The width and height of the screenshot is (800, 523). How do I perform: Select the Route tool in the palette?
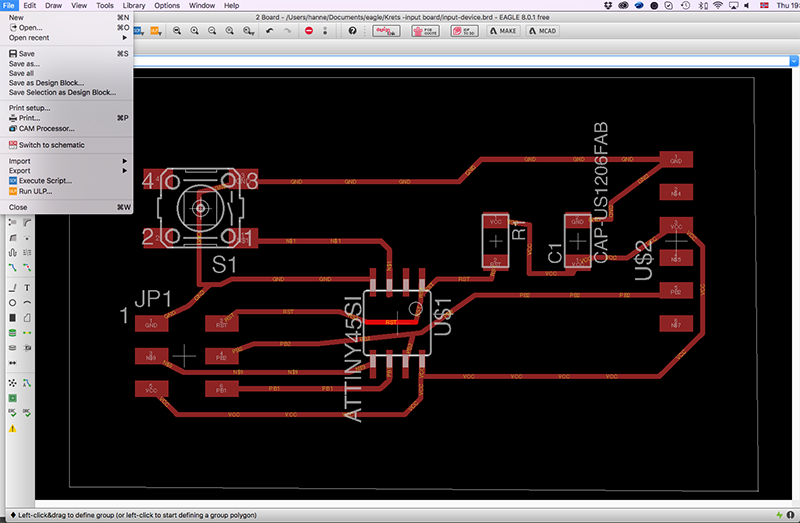(x=13, y=267)
